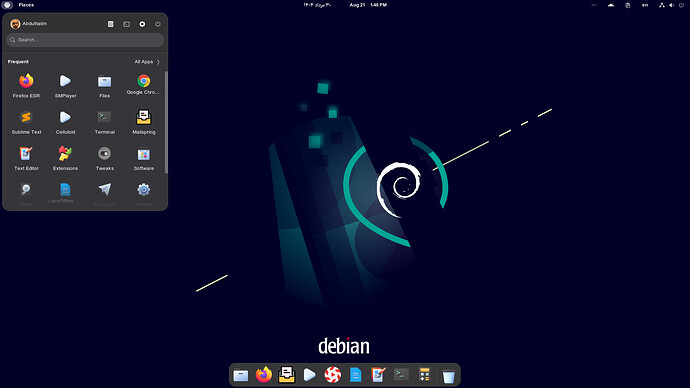Open the red pinwheel app in dock
Image resolution: width=690 pixels, height=388 pixels.
(333, 375)
